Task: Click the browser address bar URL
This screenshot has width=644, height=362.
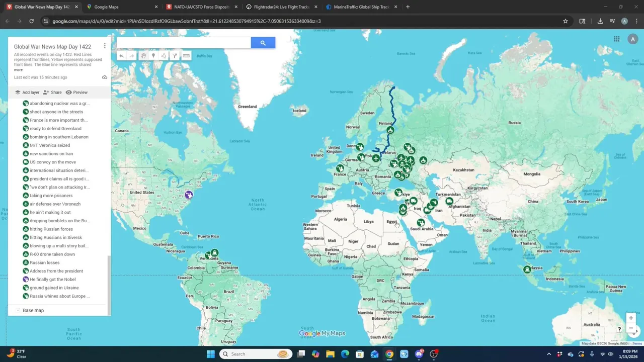Action: point(187,21)
